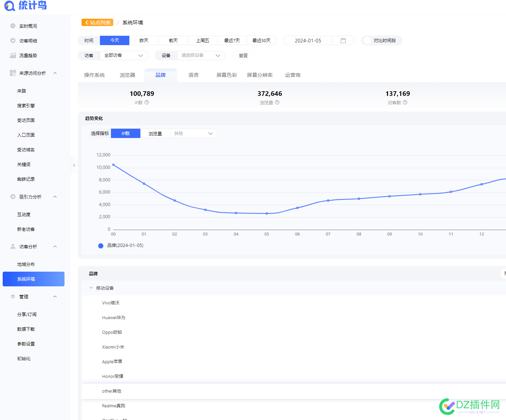
Task: Click the Huawei华为 brand row
Action: coord(293,317)
